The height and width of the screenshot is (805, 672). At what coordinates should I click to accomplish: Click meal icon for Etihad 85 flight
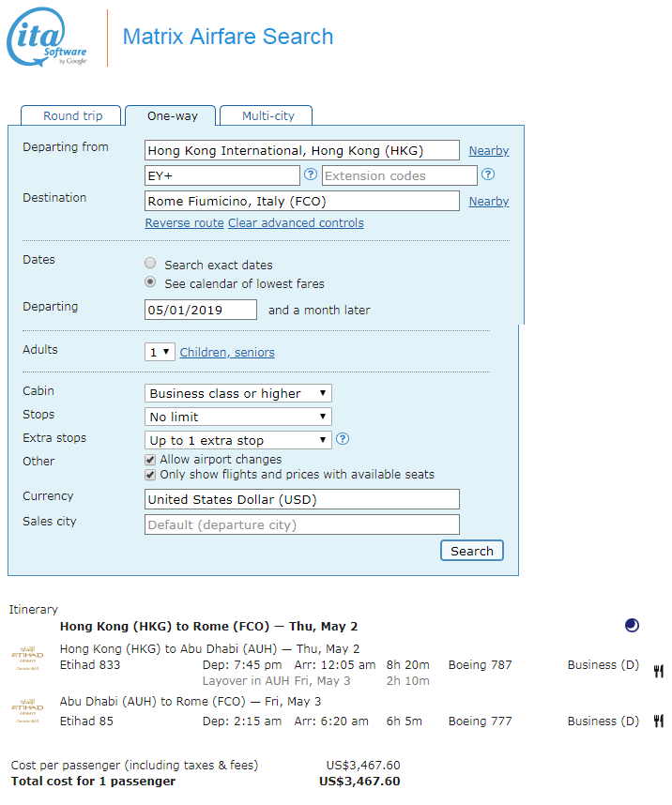coord(659,721)
